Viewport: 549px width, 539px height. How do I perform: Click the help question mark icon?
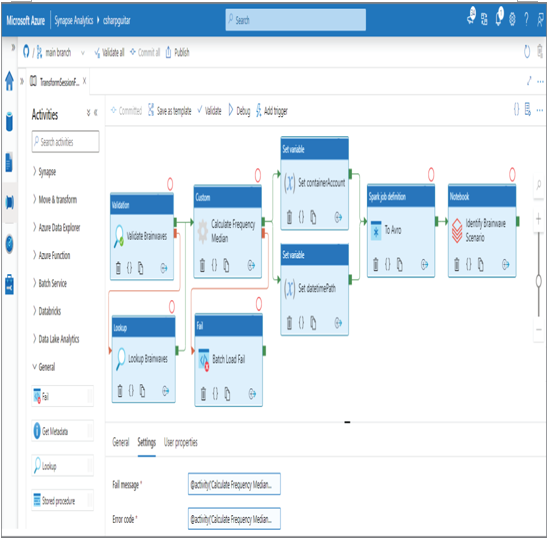pos(526,19)
